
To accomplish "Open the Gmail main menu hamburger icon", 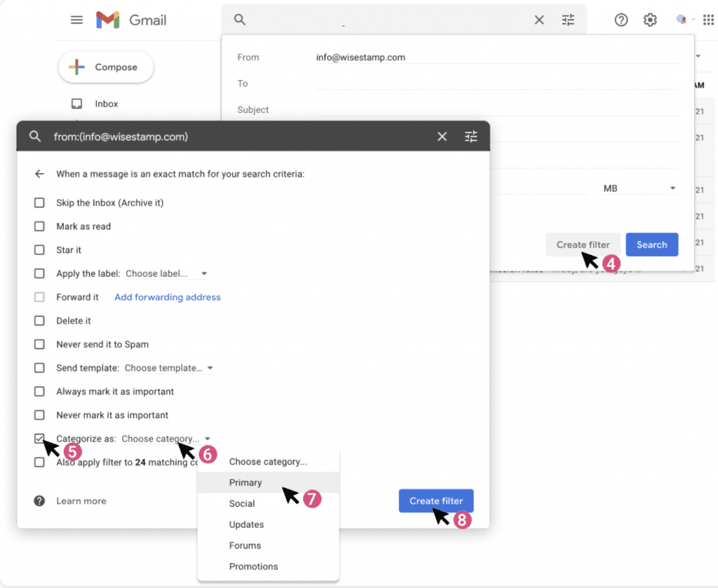I will click(76, 20).
